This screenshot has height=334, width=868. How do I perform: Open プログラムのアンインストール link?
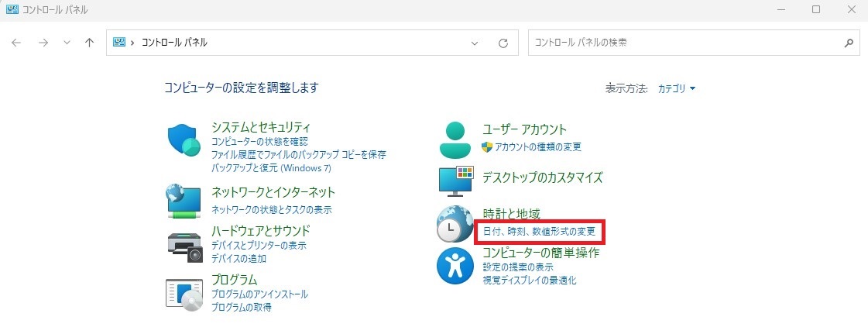click(259, 294)
